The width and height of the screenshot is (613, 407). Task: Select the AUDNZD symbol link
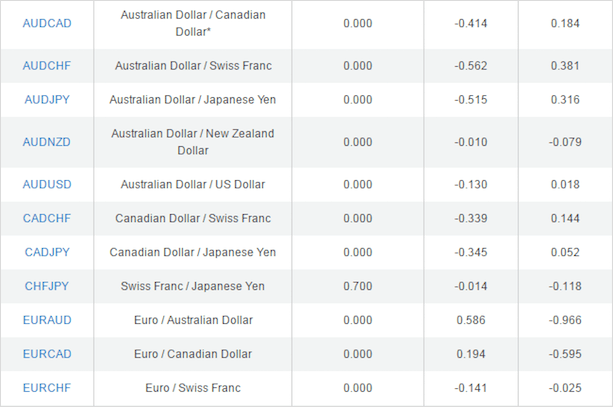point(47,142)
